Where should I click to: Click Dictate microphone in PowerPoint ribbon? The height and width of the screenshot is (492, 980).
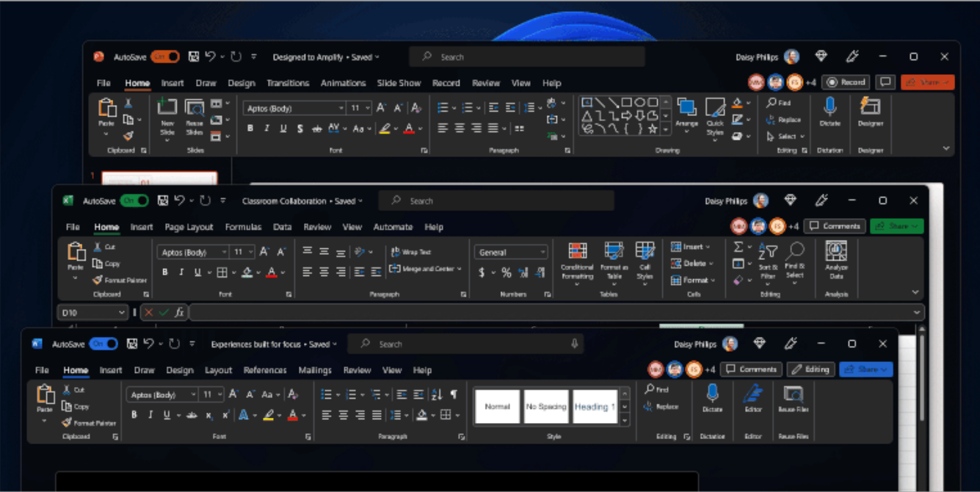(x=830, y=107)
